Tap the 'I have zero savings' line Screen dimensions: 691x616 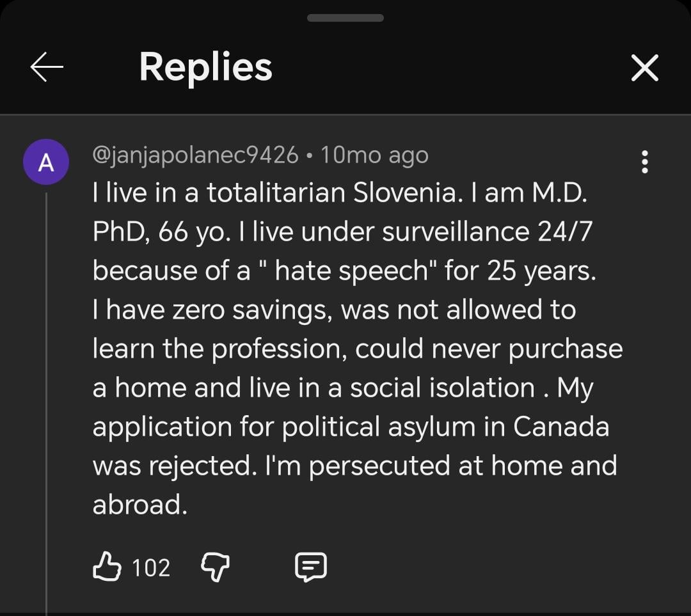(334, 310)
